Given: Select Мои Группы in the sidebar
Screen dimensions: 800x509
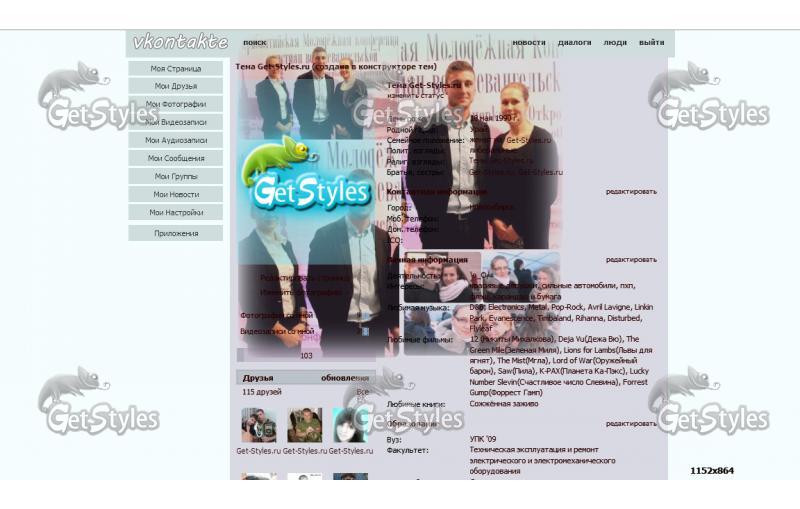Looking at the screenshot, I should click(x=176, y=176).
